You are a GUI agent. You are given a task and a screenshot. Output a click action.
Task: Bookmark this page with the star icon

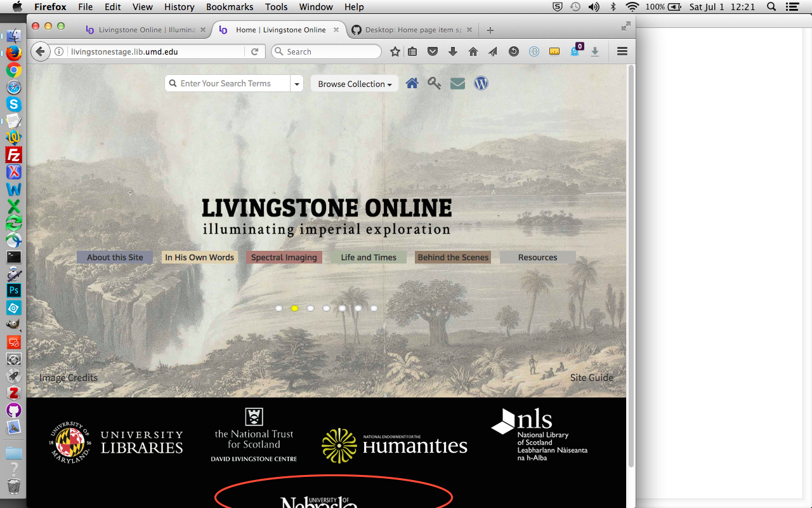tap(395, 52)
